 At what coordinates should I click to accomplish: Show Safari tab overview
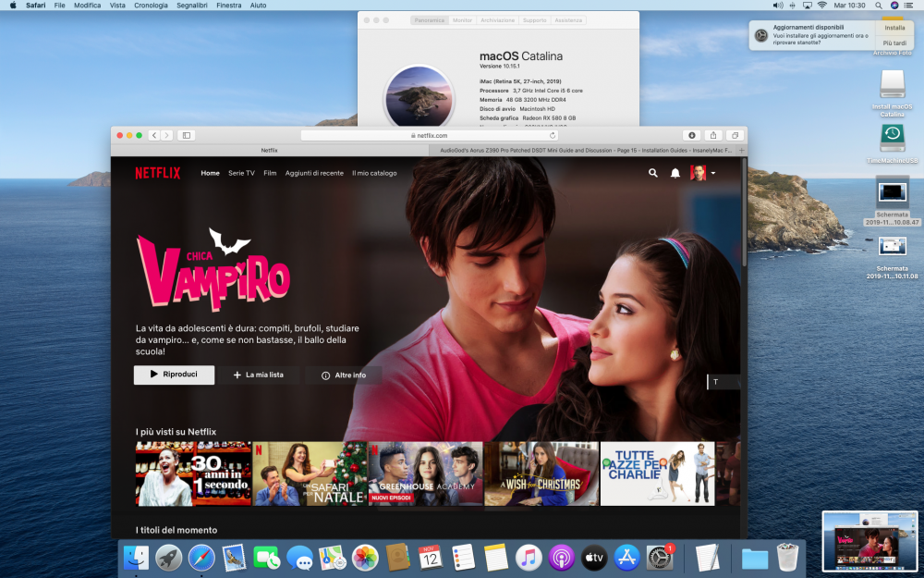coord(735,135)
